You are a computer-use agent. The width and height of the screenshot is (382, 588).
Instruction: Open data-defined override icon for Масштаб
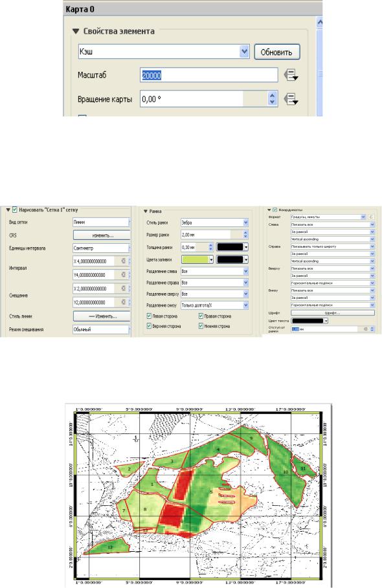pyautogui.click(x=291, y=75)
